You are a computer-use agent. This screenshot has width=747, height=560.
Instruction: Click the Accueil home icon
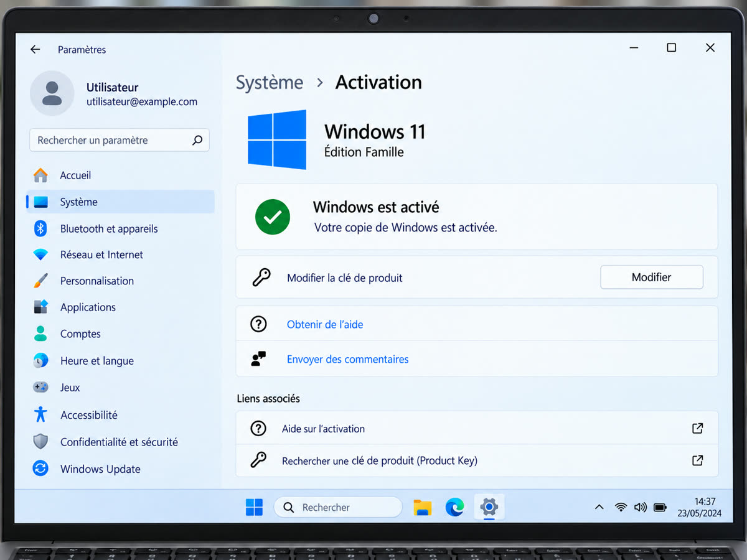coord(40,175)
